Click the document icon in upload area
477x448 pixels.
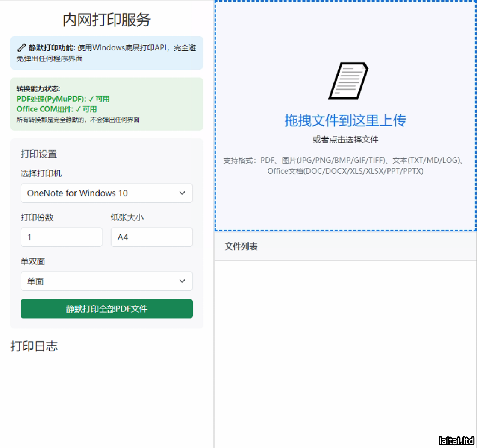pyautogui.click(x=347, y=81)
